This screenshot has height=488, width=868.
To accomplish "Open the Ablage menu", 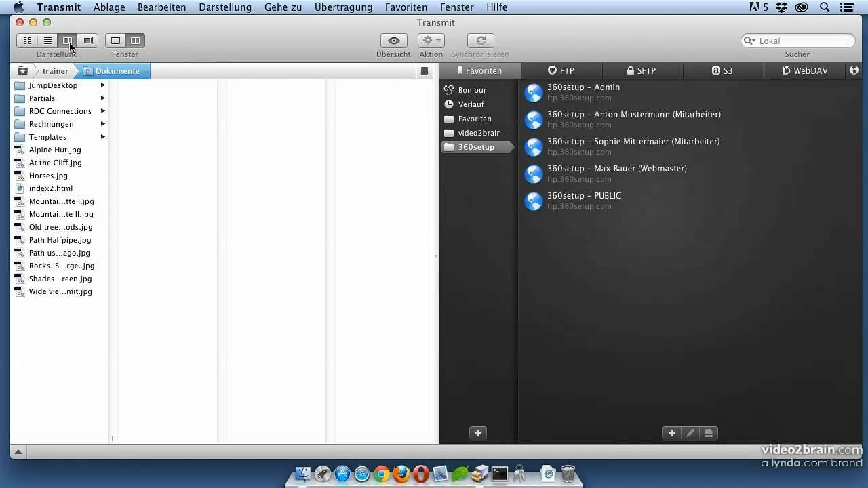I will point(109,7).
